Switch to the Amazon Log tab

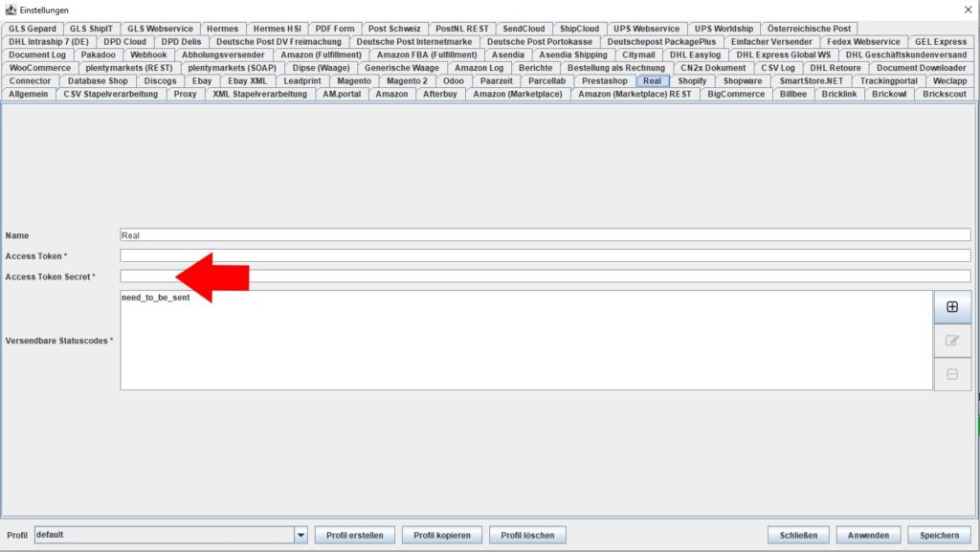coord(479,67)
